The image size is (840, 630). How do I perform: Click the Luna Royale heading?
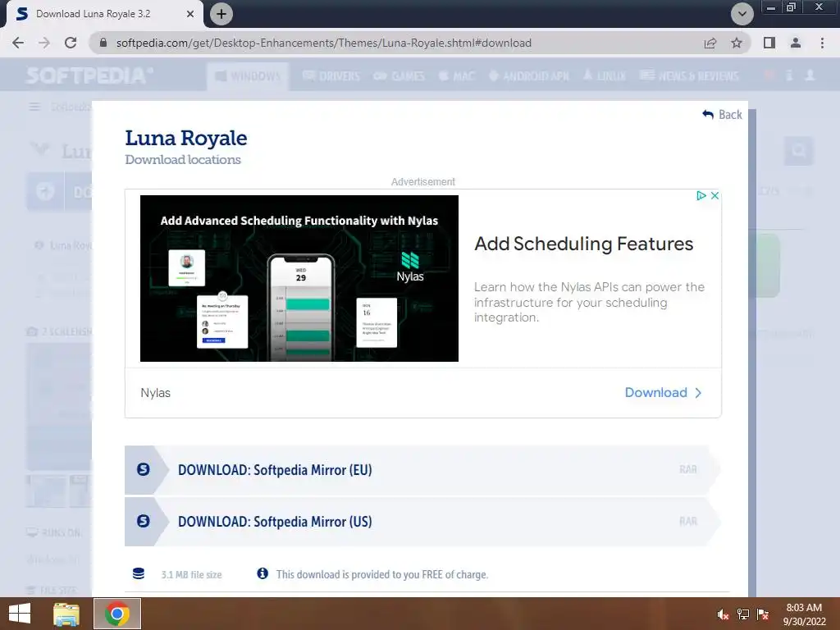(x=186, y=138)
